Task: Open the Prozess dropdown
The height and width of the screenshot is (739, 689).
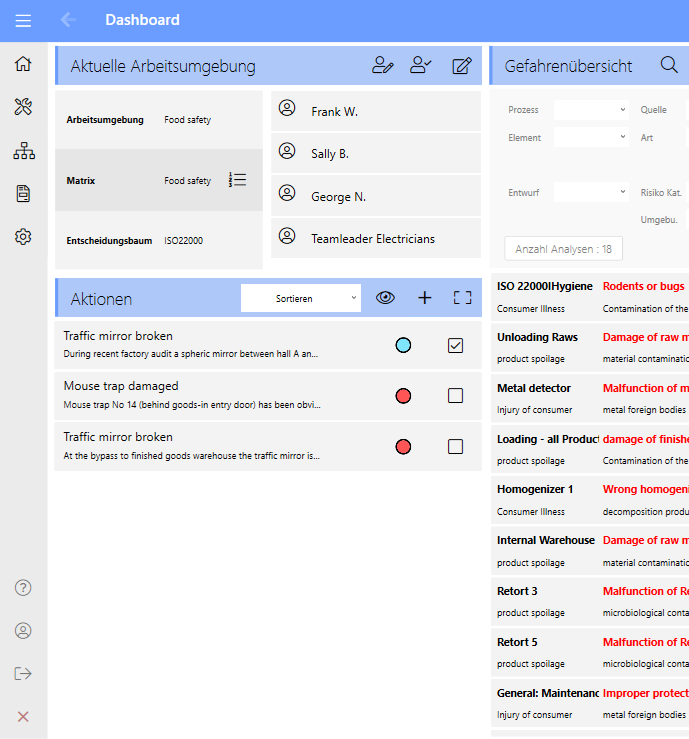Action: pos(591,110)
